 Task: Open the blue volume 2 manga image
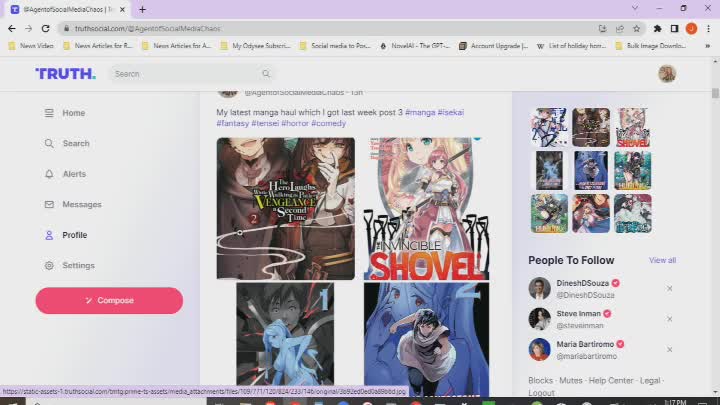(x=426, y=338)
